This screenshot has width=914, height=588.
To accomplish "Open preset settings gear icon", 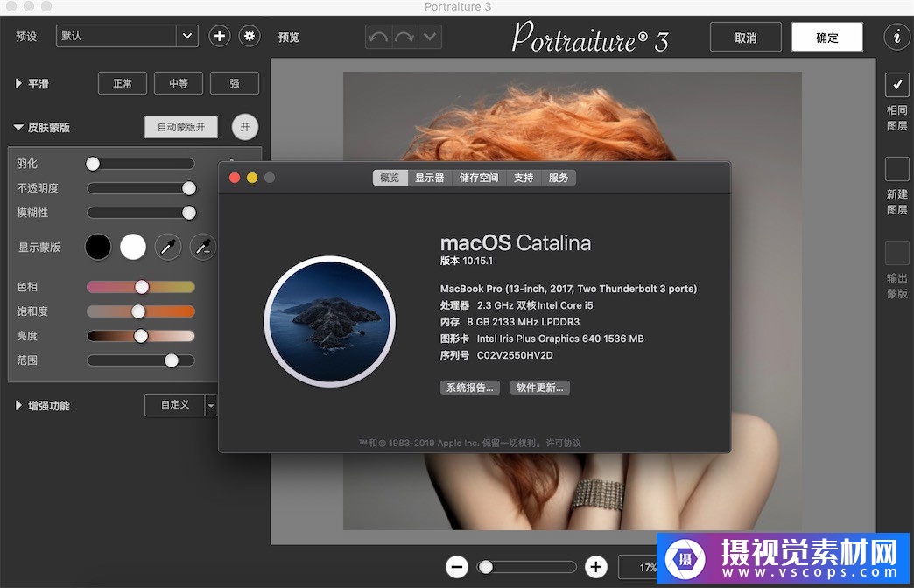I will 250,36.
